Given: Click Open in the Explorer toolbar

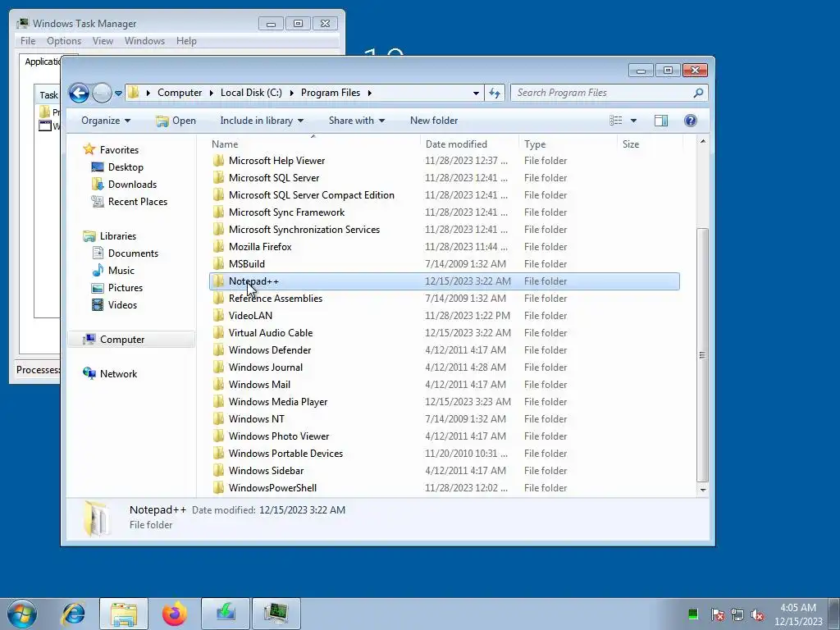Looking at the screenshot, I should (176, 121).
